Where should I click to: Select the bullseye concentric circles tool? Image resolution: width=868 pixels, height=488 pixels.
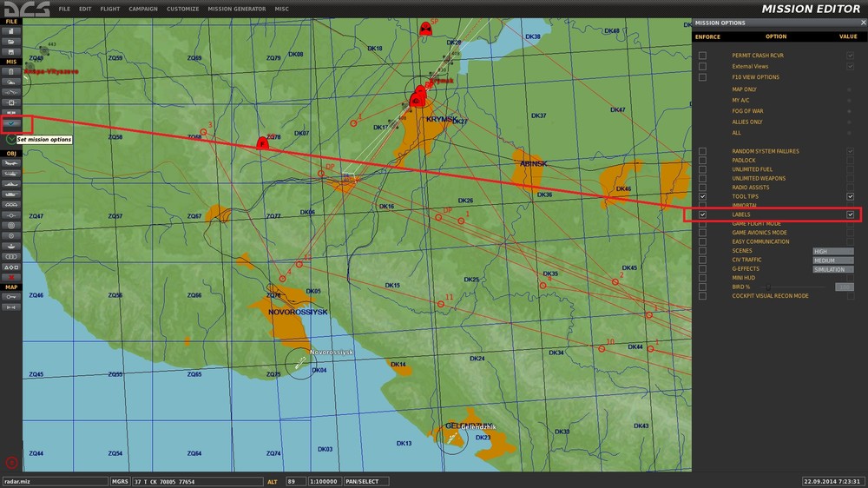pyautogui.click(x=11, y=226)
